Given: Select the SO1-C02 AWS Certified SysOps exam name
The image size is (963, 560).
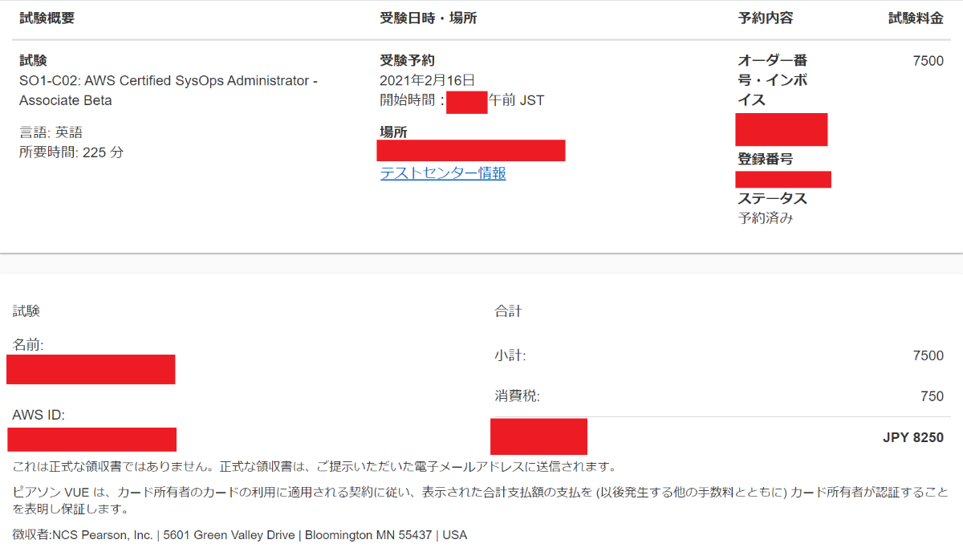Looking at the screenshot, I should (169, 91).
